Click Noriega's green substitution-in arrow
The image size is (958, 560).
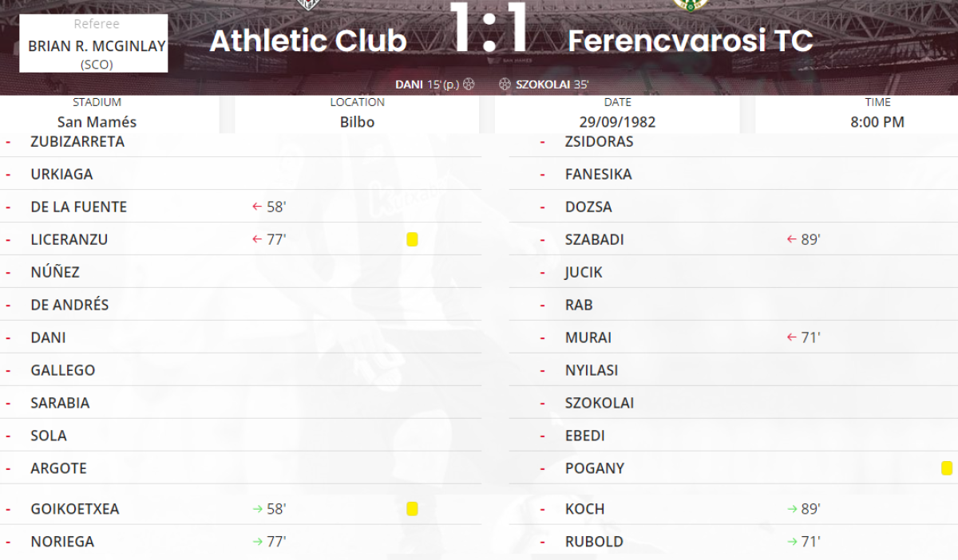coord(257,542)
